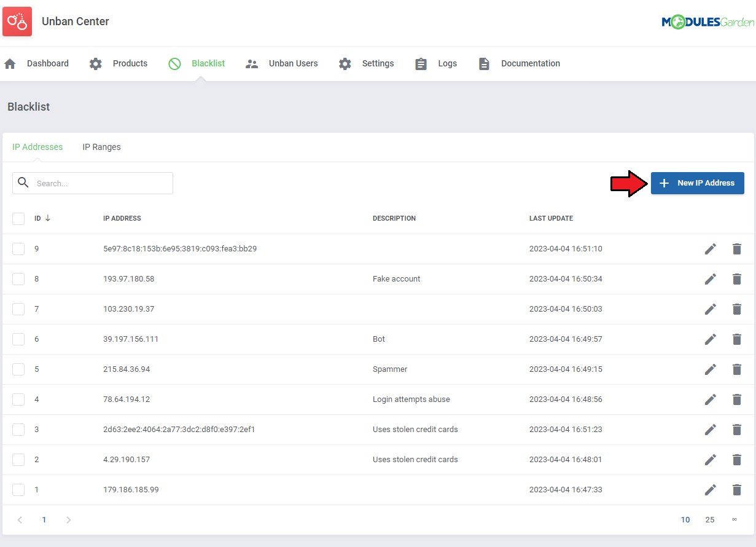The width and height of the screenshot is (756, 547).
Task: Sort by IP Address column header
Action: pos(122,218)
